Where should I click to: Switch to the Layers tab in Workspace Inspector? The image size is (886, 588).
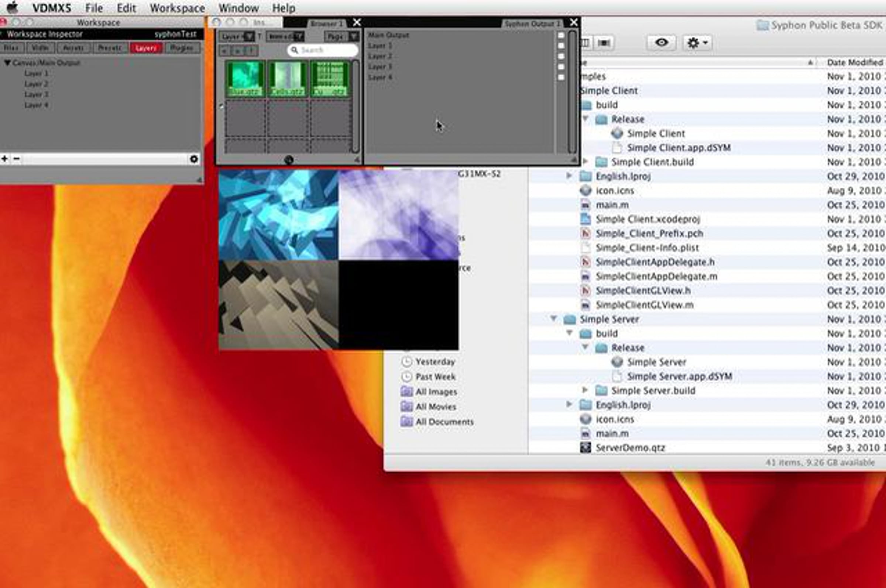click(x=146, y=48)
